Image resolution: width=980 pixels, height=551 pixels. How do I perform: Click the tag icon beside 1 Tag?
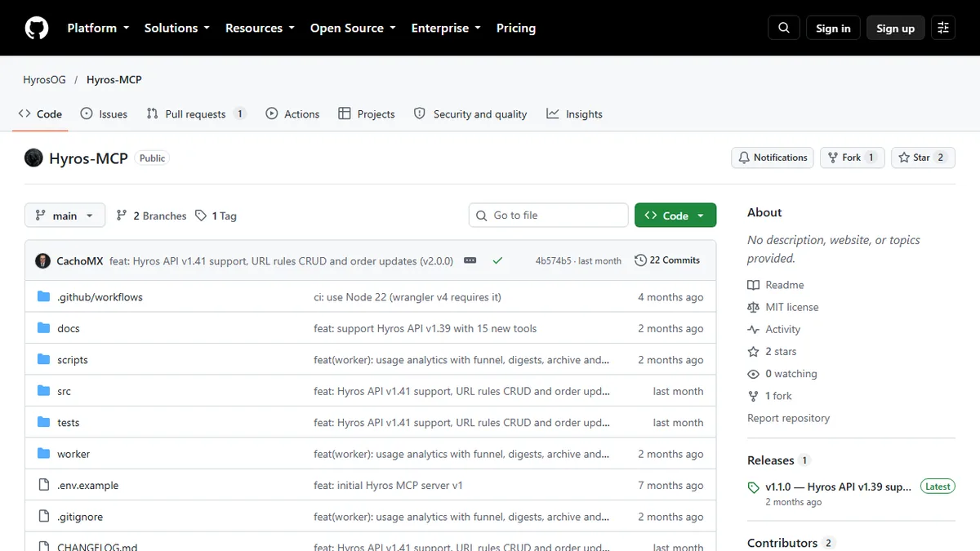pos(201,216)
